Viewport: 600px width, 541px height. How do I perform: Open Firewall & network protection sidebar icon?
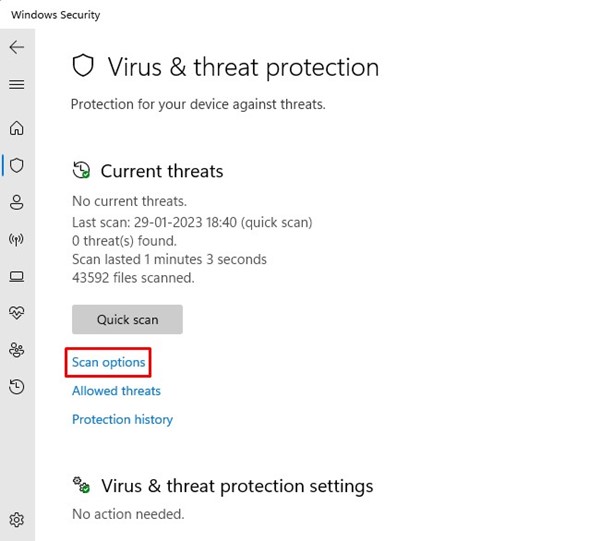(x=16, y=240)
